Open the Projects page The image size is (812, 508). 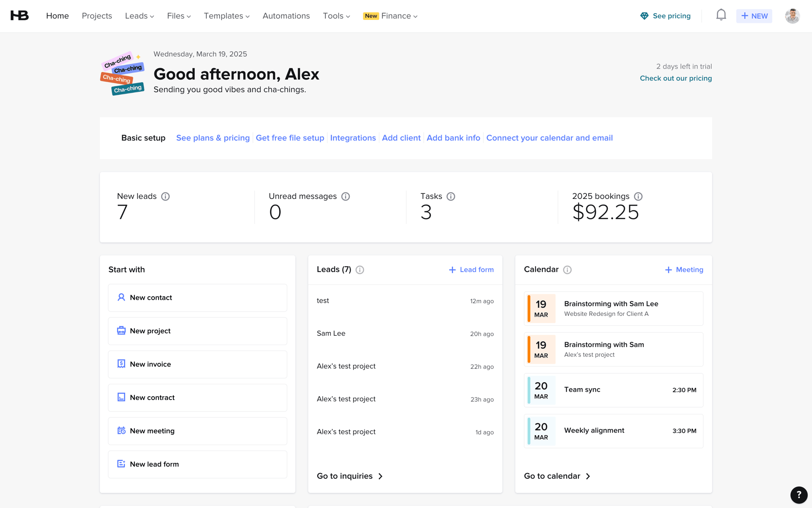click(97, 16)
